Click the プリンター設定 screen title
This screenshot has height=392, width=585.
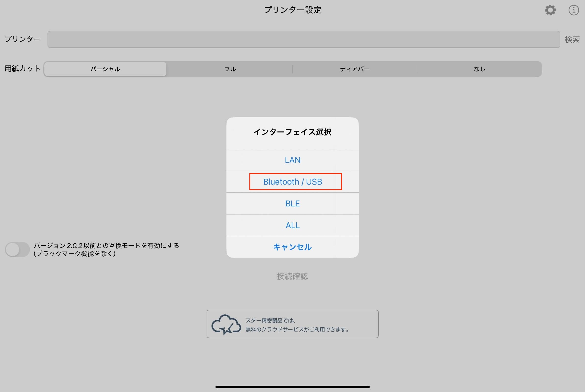click(293, 10)
